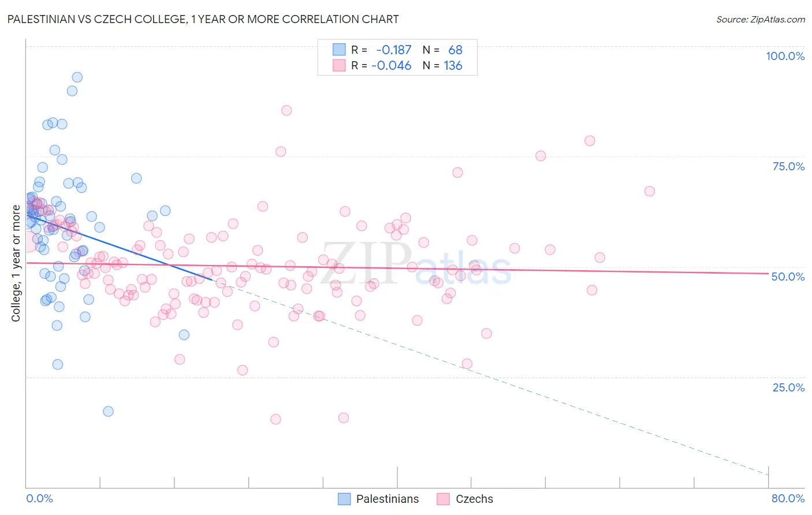Click the highest blue Palestinian data point
812x515 pixels.
(x=77, y=77)
